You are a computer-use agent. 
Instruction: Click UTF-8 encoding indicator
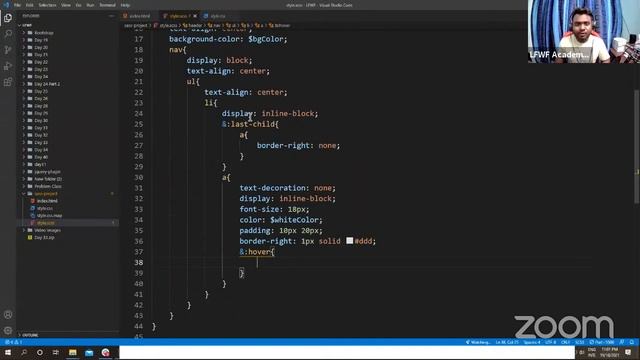[x=550, y=342]
